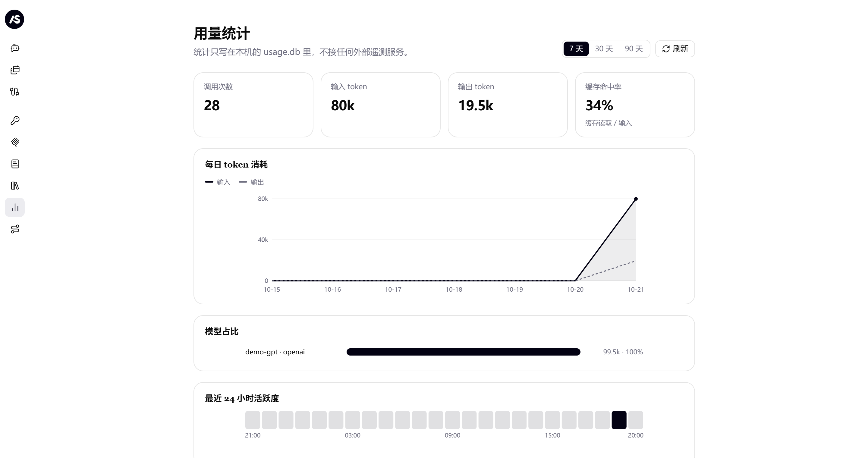868x458 pixels.
Task: Open the library books sidebar icon
Action: click(x=15, y=186)
